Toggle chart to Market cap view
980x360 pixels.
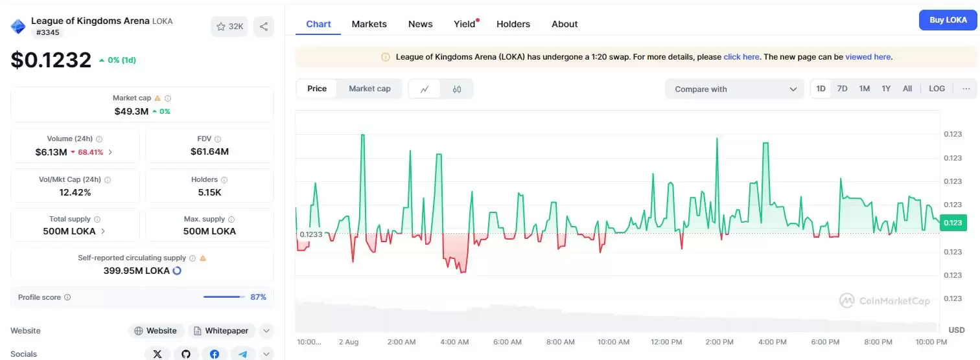369,89
